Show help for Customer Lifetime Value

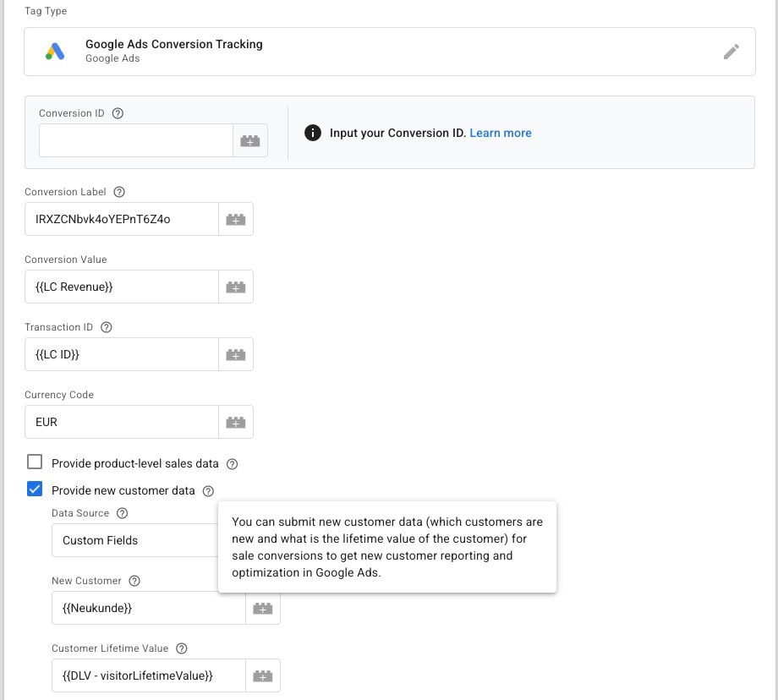(182, 648)
